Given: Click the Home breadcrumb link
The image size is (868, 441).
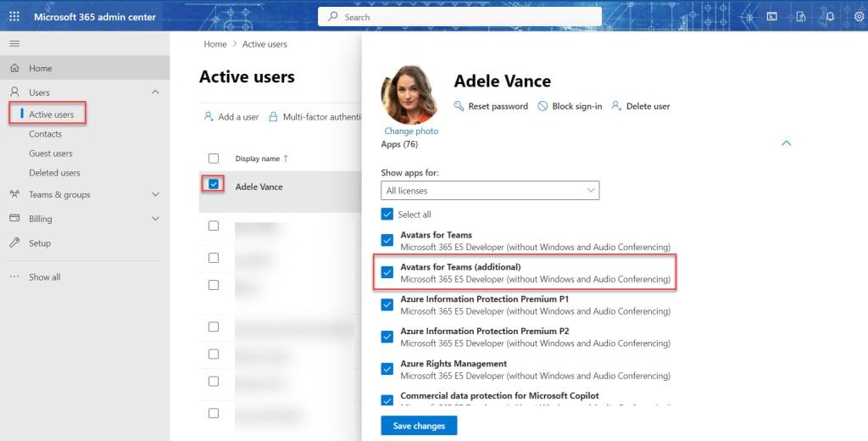Looking at the screenshot, I should pyautogui.click(x=214, y=44).
